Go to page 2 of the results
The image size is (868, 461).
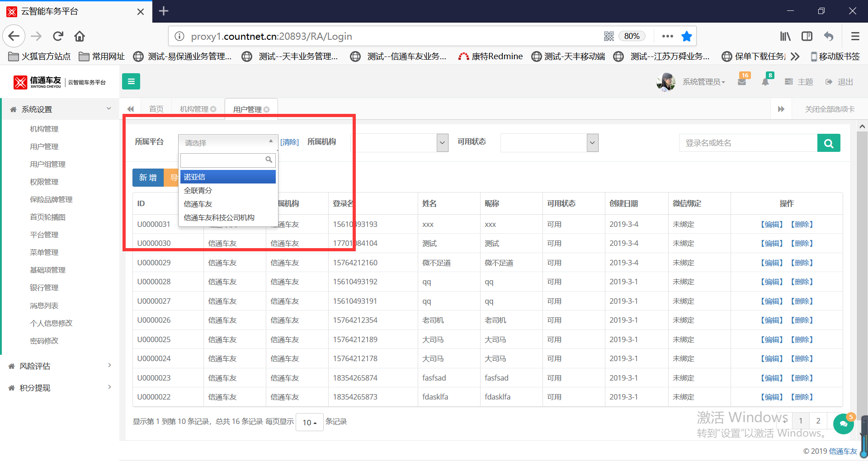point(818,421)
